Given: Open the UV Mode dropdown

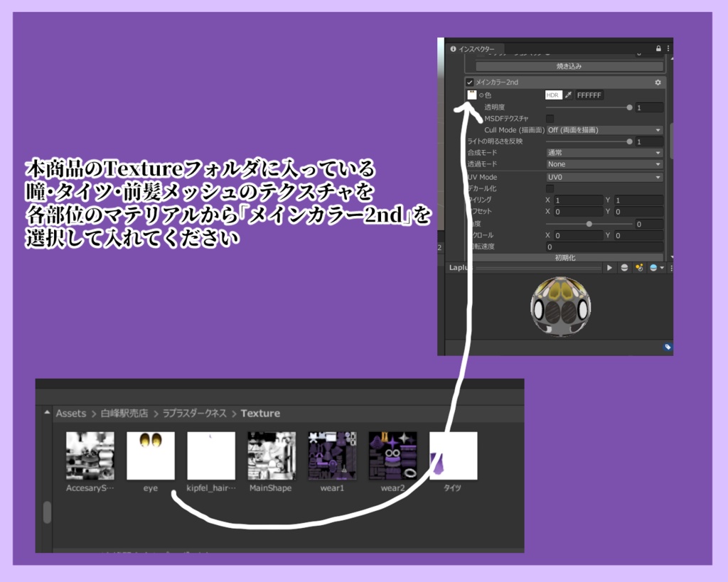Looking at the screenshot, I should [604, 177].
